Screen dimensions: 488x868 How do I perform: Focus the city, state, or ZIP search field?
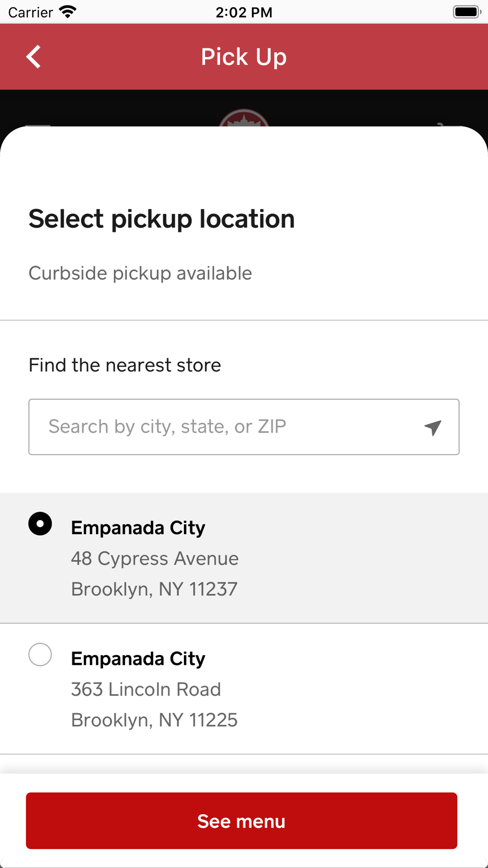[x=224, y=427]
